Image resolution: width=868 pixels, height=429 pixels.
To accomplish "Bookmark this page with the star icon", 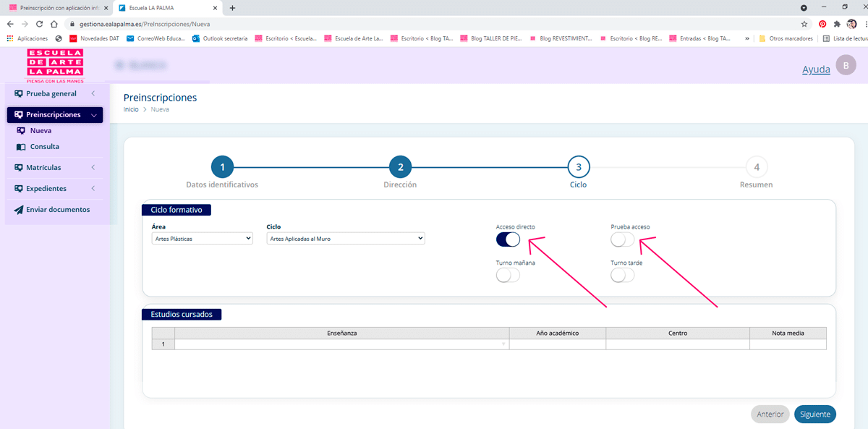I will pos(804,24).
